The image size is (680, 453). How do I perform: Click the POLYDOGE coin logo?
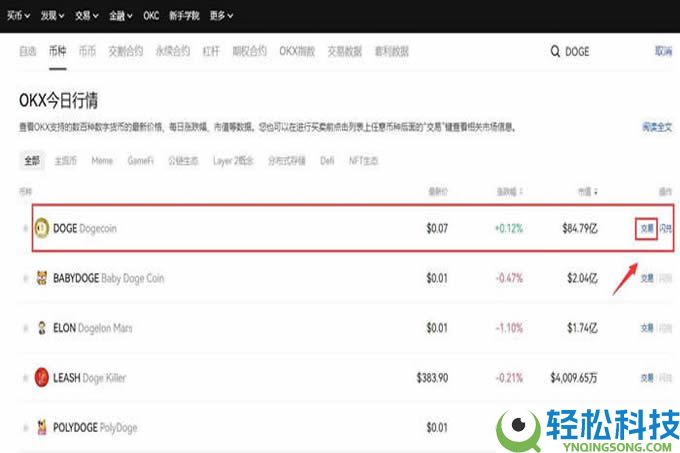(42, 427)
